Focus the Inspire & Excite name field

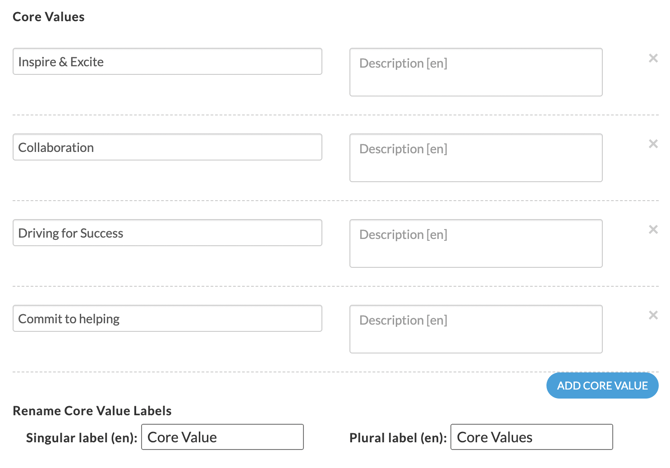pyautogui.click(x=167, y=62)
